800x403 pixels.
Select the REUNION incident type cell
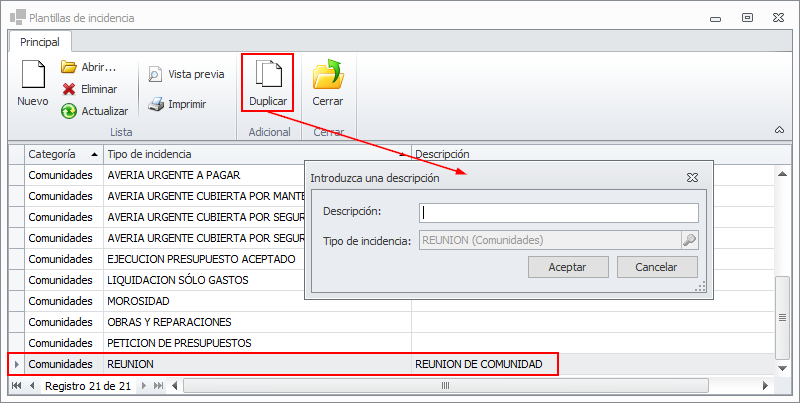257,364
